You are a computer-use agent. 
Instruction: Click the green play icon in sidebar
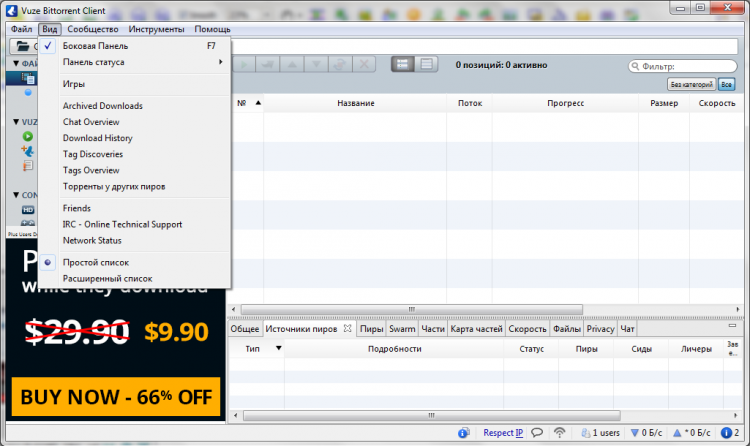pyautogui.click(x=28, y=136)
